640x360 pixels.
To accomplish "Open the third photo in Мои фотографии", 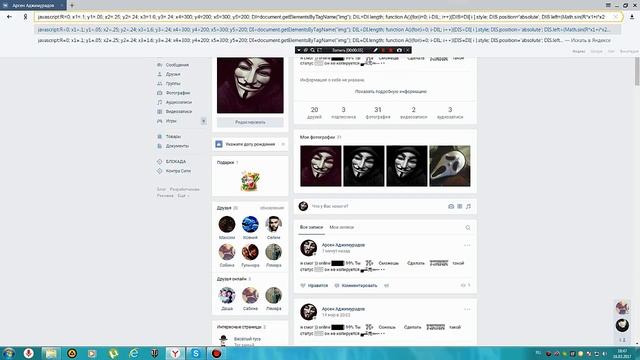I will point(407,166).
